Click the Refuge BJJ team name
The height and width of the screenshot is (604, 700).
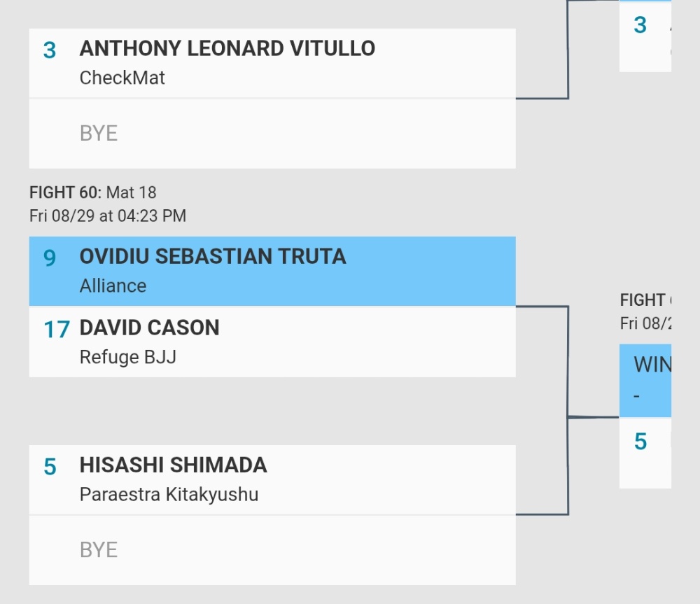tap(127, 357)
